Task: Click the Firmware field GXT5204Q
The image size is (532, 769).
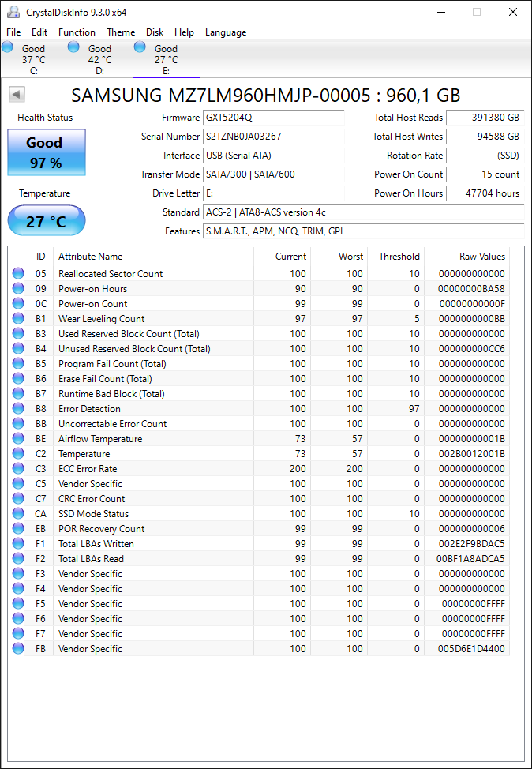Action: coord(274,118)
